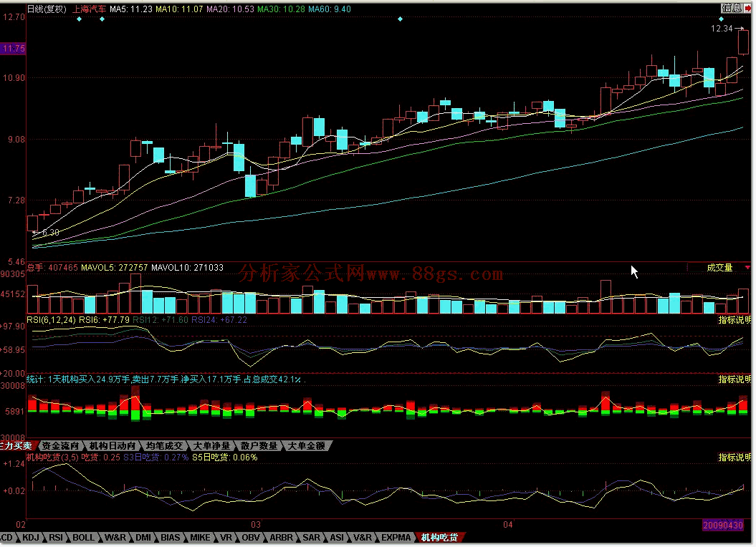Select the W&R indicator tab
Screen dimensions: 756x547
click(115, 538)
